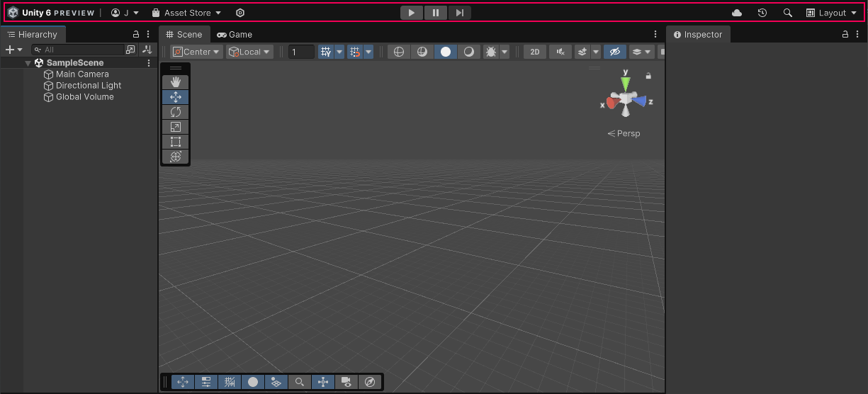Select the Rect tool in the tools overlay
This screenshot has height=394, width=868.
click(x=175, y=142)
